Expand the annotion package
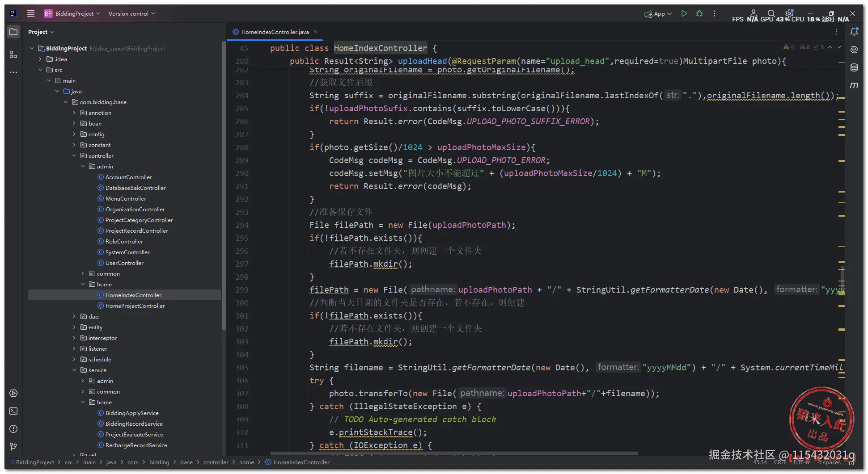Viewport: 868px width, 474px height. pyautogui.click(x=74, y=113)
